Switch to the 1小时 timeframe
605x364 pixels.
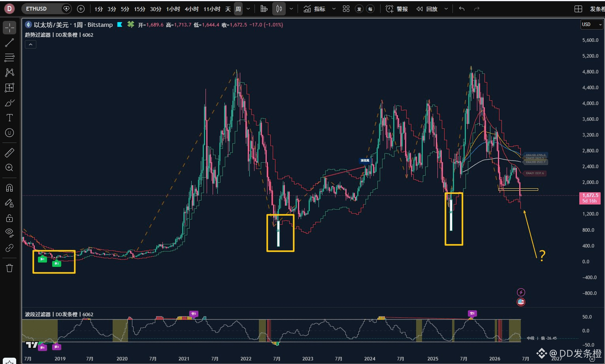point(173,9)
